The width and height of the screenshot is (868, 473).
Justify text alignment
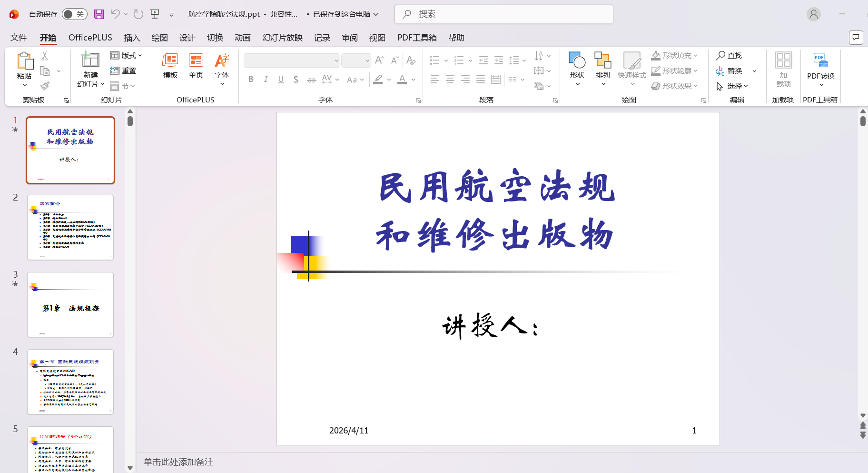coord(481,80)
